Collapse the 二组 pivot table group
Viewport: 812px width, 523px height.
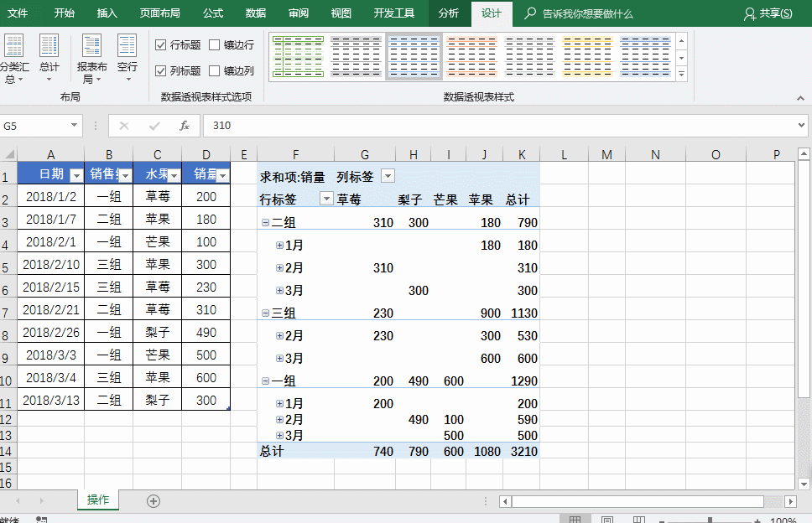pos(265,223)
